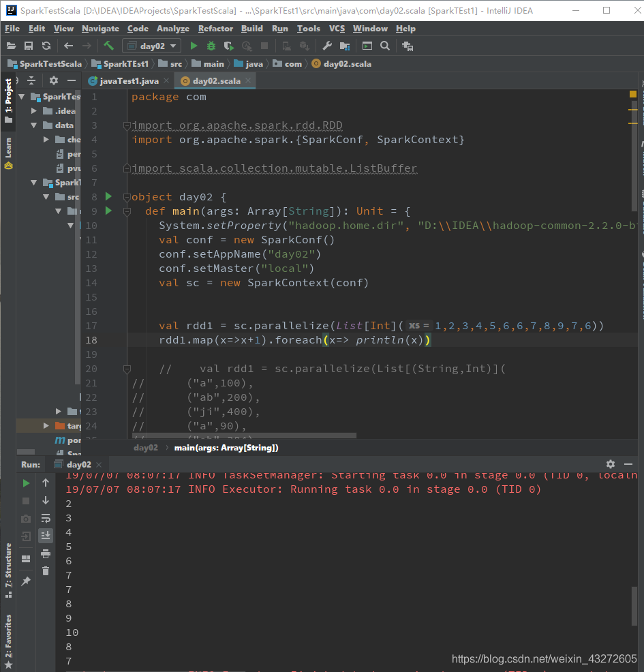Image resolution: width=644 pixels, height=672 pixels.
Task: Click the Save All disk icon
Action: (29, 46)
